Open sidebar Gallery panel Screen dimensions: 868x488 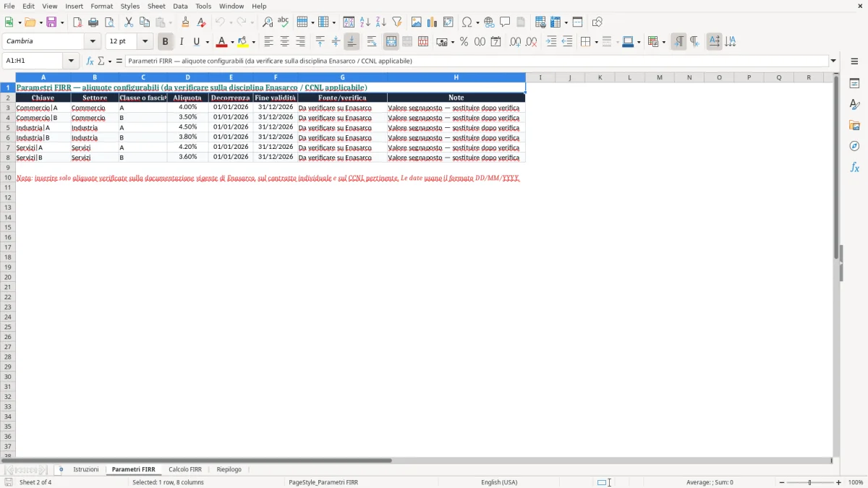coord(854,125)
